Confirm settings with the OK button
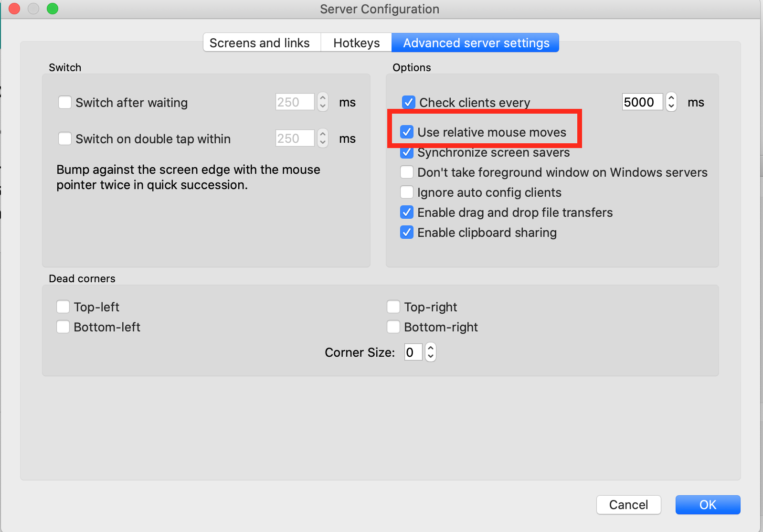The image size is (763, 532). (708, 505)
